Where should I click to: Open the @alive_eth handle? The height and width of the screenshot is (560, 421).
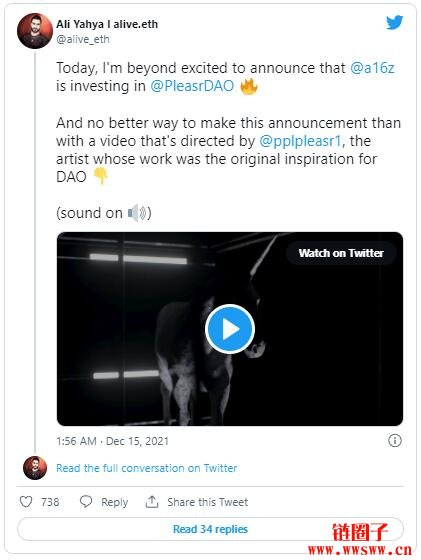coord(83,39)
